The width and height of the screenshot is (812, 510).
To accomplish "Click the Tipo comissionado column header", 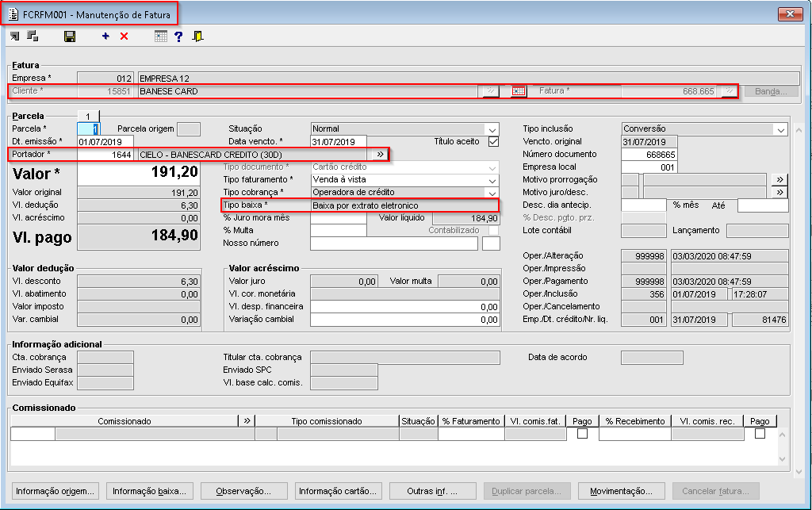I will coord(327,421).
